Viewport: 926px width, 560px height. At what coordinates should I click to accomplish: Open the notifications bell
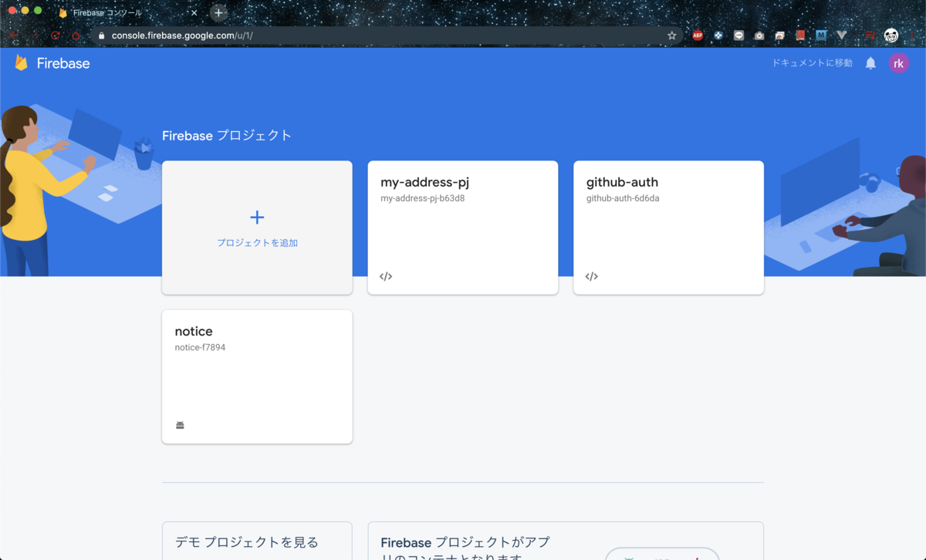(x=870, y=63)
